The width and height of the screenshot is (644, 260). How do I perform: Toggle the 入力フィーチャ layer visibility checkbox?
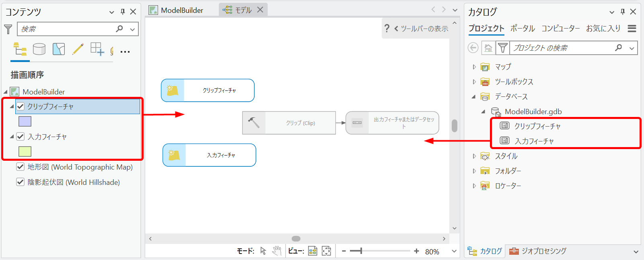(x=21, y=137)
